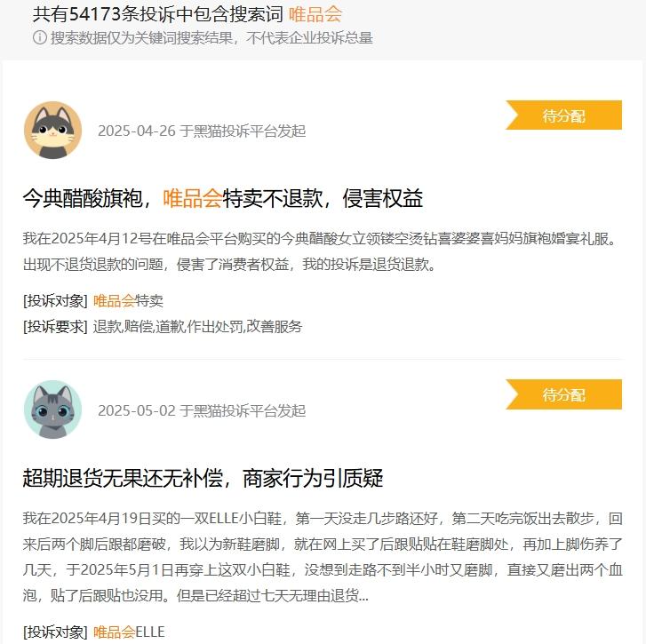The height and width of the screenshot is (644, 646).
Task: Click the 退款,赔偿,道歉 complaint demands line
Action: [198, 327]
